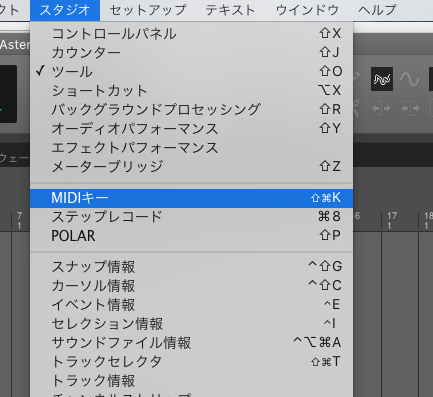Open the ヘルプ menu

[x=377, y=10]
